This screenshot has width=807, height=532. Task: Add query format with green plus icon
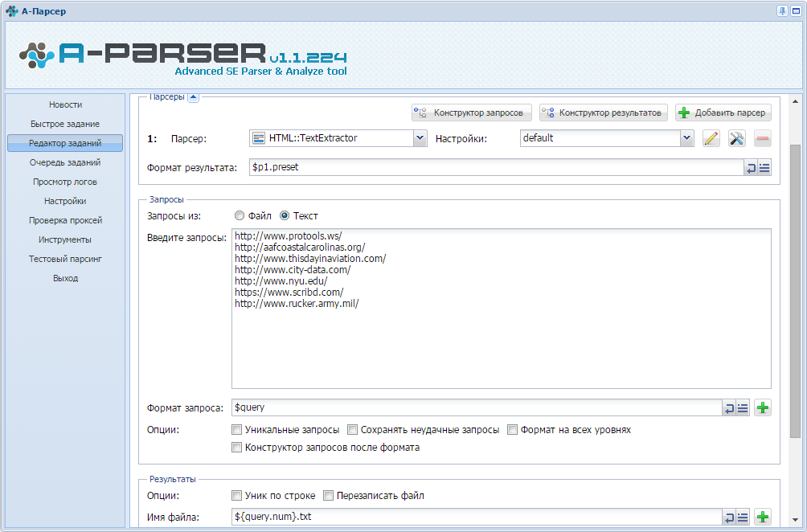(763, 408)
